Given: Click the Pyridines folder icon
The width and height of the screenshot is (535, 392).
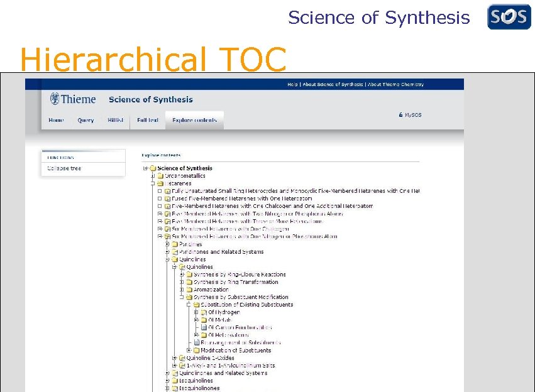Looking at the screenshot, I should pyautogui.click(x=175, y=244).
